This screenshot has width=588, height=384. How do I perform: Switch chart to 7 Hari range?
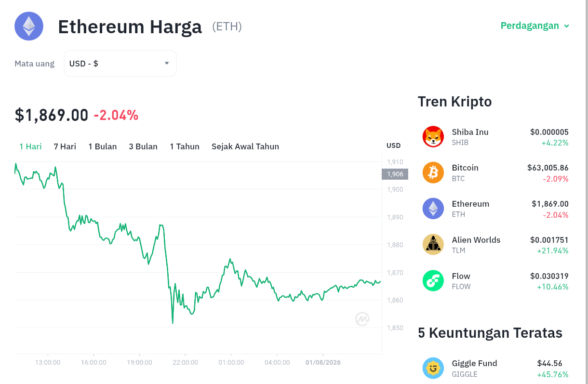65,146
